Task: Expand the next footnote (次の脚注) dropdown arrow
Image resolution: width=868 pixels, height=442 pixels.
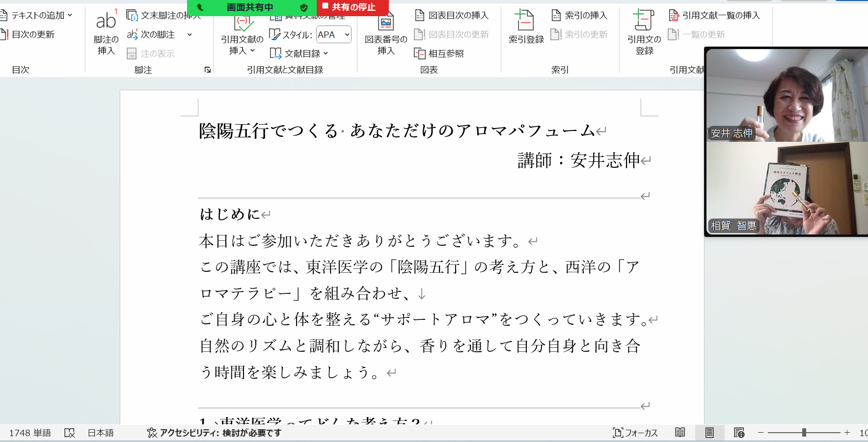Action: point(190,35)
